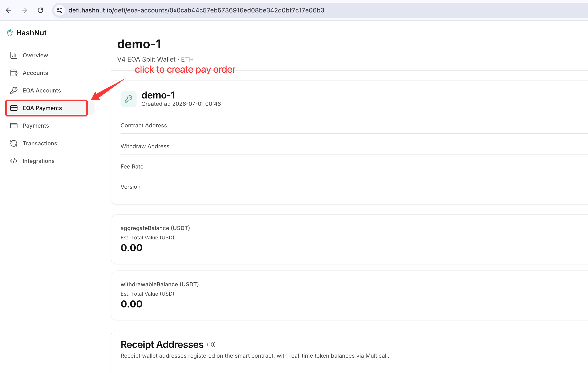Click the Withdraw Address label

(x=145, y=146)
